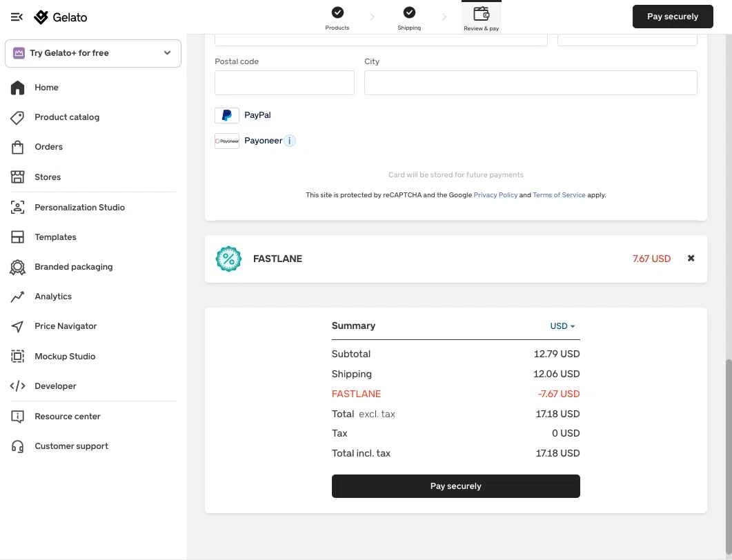The height and width of the screenshot is (560, 732).
Task: Open the Terms of Service link
Action: click(559, 195)
